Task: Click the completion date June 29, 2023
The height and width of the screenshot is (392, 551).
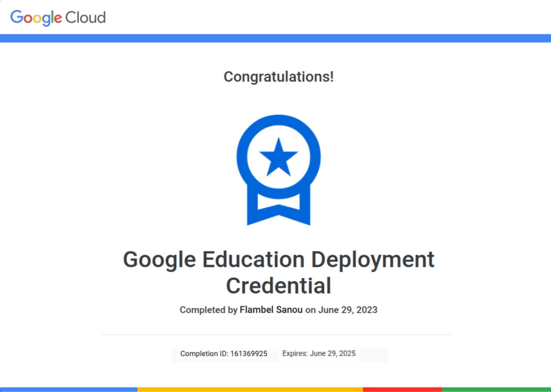Action: coord(348,310)
